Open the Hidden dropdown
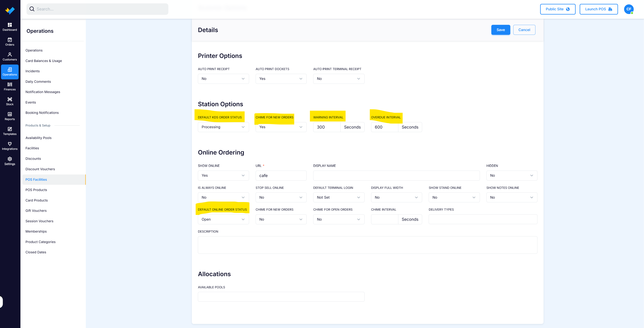The height and width of the screenshot is (328, 644). 511,175
